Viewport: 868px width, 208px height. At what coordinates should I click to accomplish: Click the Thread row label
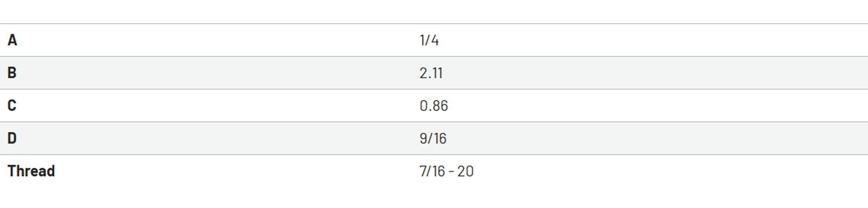click(x=31, y=171)
